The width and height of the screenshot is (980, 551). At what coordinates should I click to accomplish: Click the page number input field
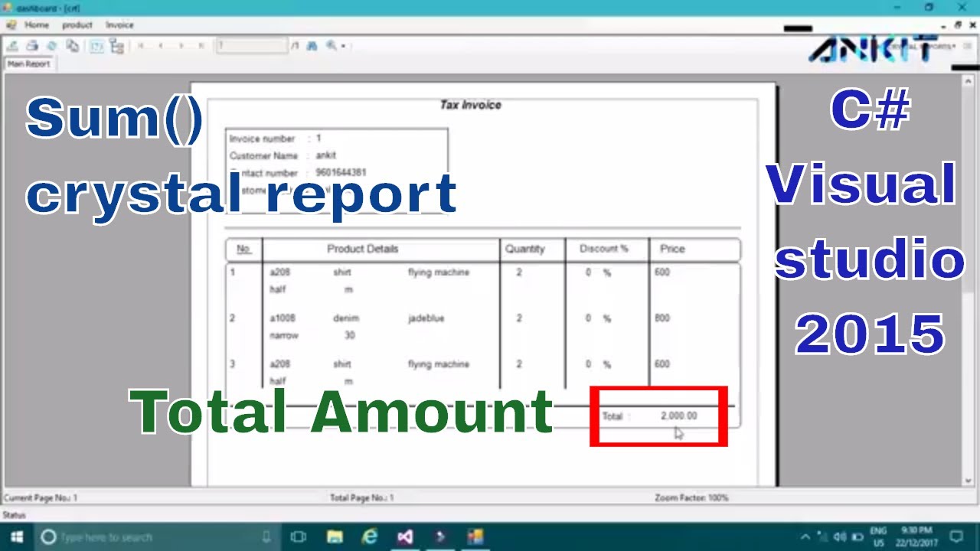251,46
